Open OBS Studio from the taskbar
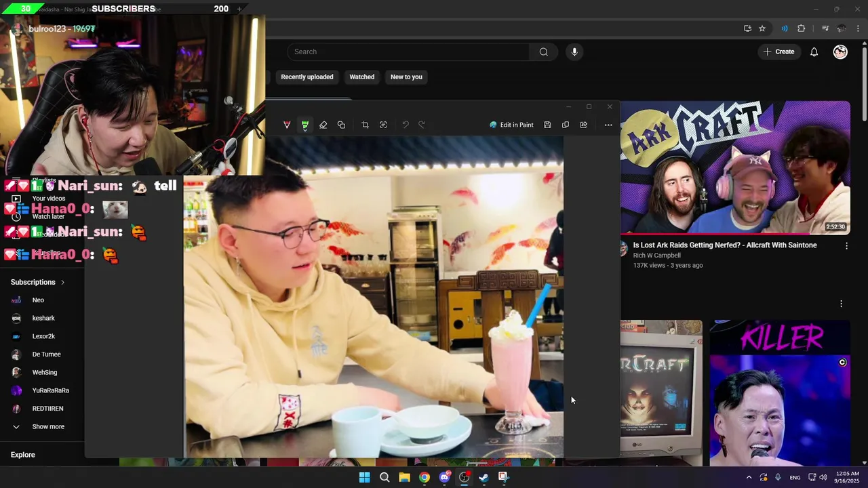 465,477
